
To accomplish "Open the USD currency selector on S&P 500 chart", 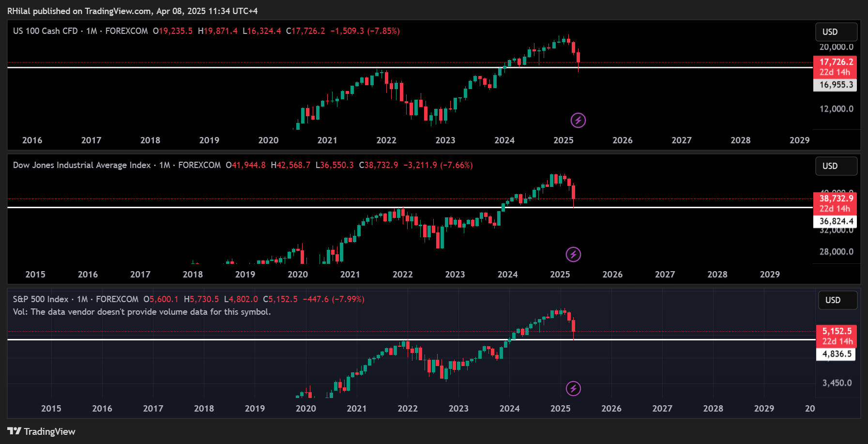I will pyautogui.click(x=838, y=300).
